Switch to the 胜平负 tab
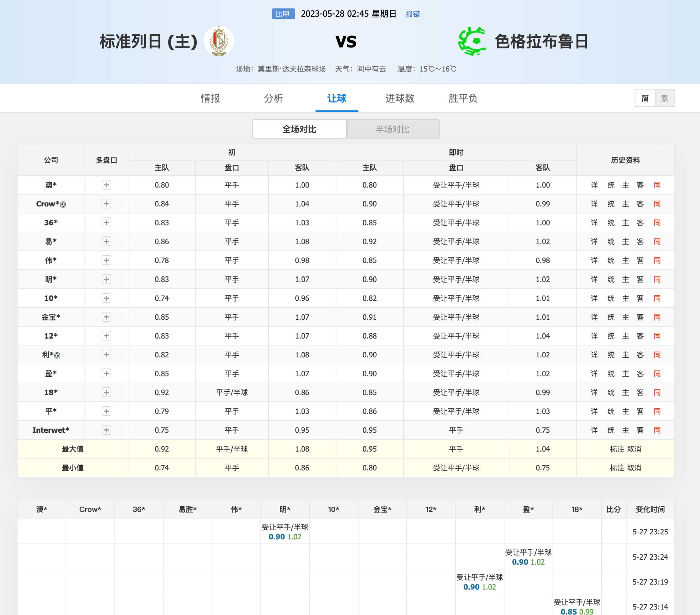The height and width of the screenshot is (615, 700). coord(463,98)
